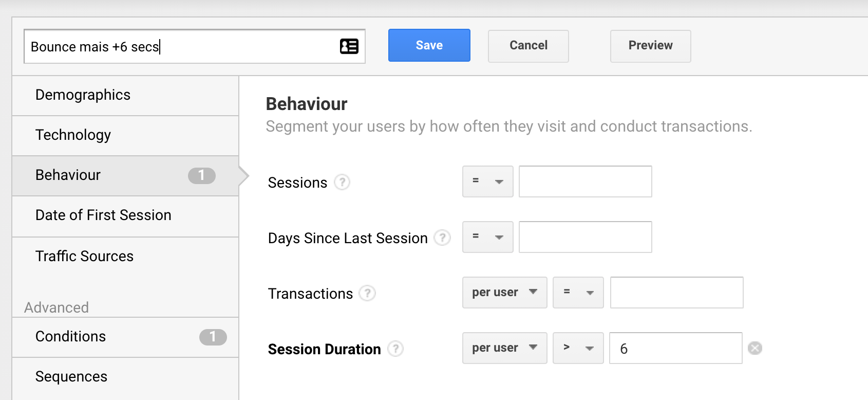
Task: Open the Session Duration per user dropdown
Action: (504, 348)
